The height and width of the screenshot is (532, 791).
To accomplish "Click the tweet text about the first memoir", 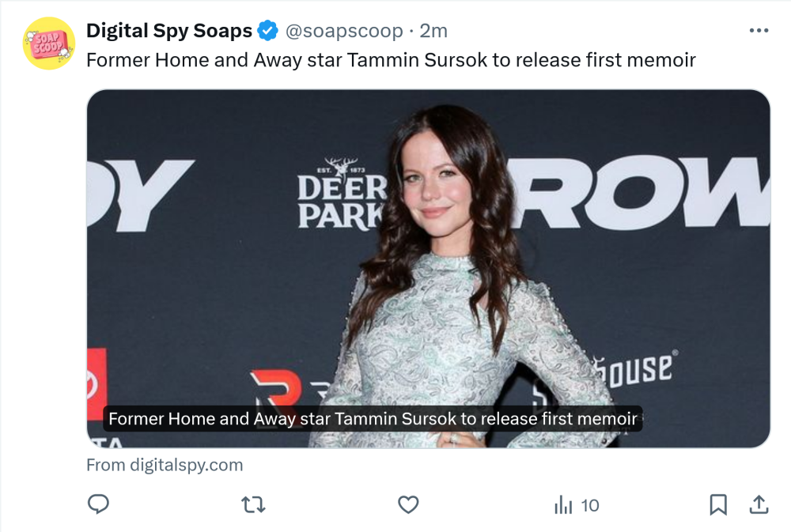I will 391,60.
